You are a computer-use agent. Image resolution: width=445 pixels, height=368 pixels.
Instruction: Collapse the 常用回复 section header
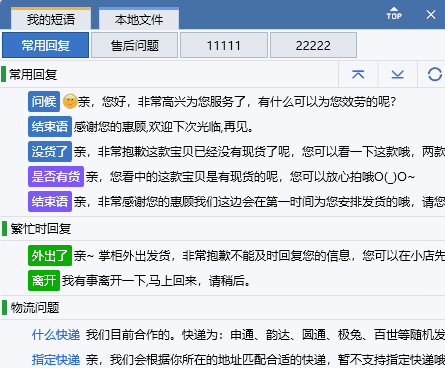33,74
